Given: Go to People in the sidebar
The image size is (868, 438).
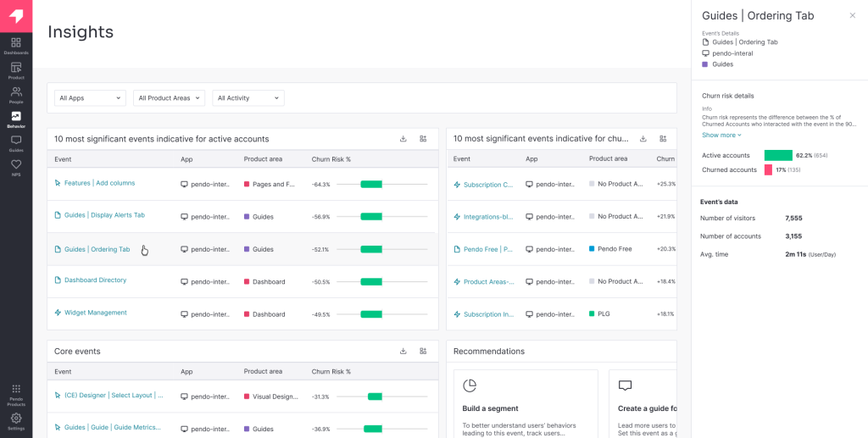Looking at the screenshot, I should (x=16, y=94).
